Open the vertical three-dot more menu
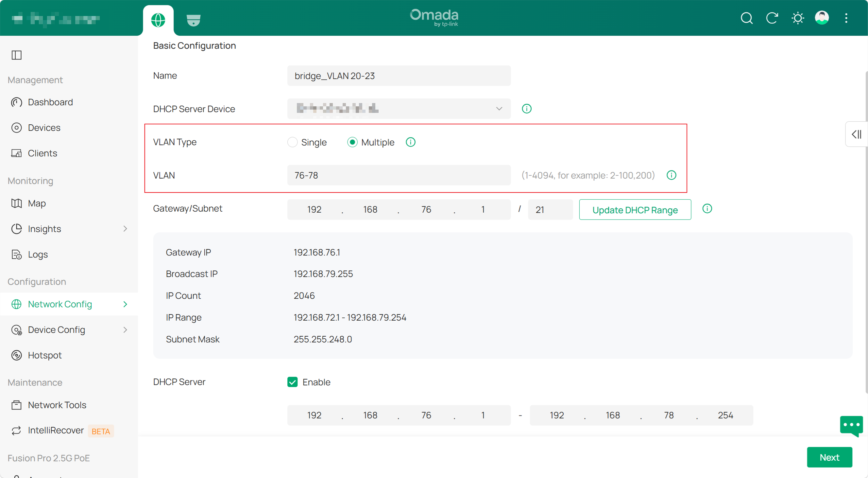The image size is (868, 478). [x=846, y=18]
